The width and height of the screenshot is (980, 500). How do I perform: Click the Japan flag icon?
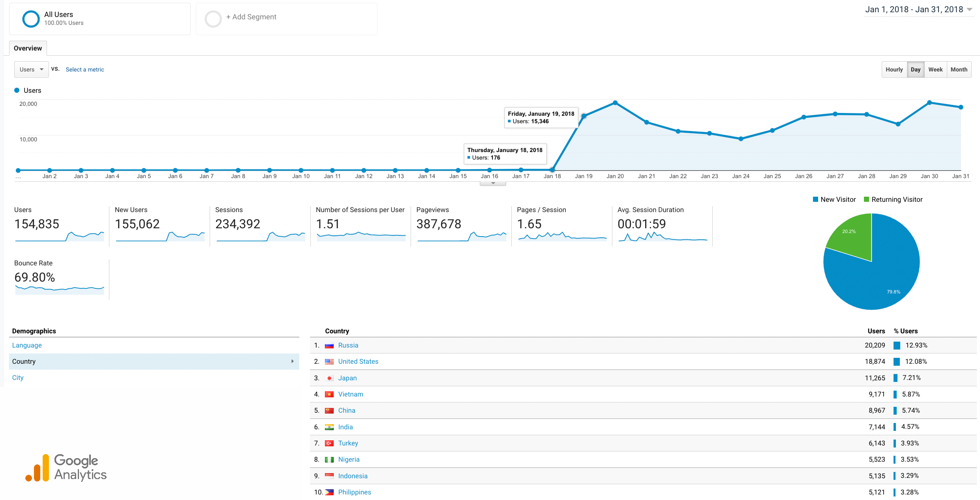pyautogui.click(x=329, y=378)
